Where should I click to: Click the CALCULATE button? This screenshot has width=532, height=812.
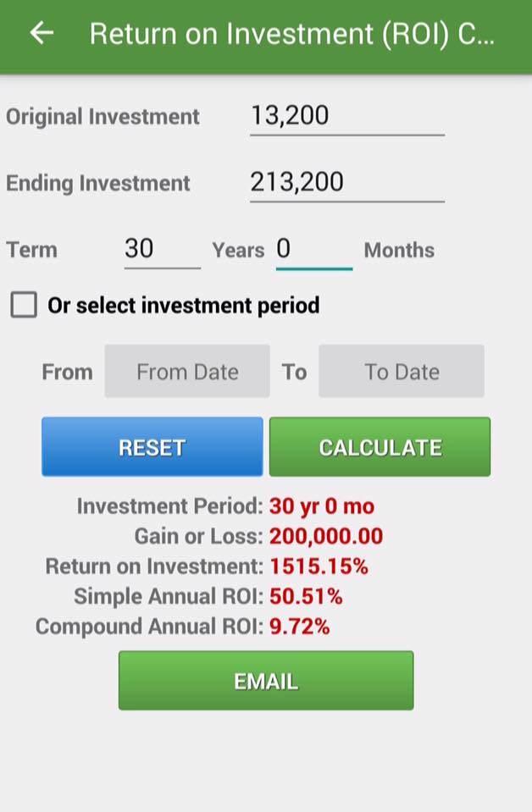(380, 447)
